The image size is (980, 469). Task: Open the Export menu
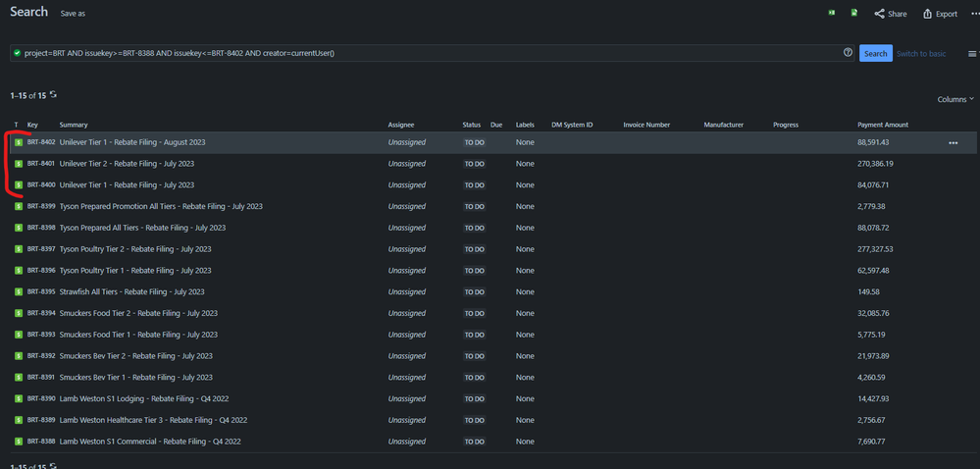[x=940, y=14]
